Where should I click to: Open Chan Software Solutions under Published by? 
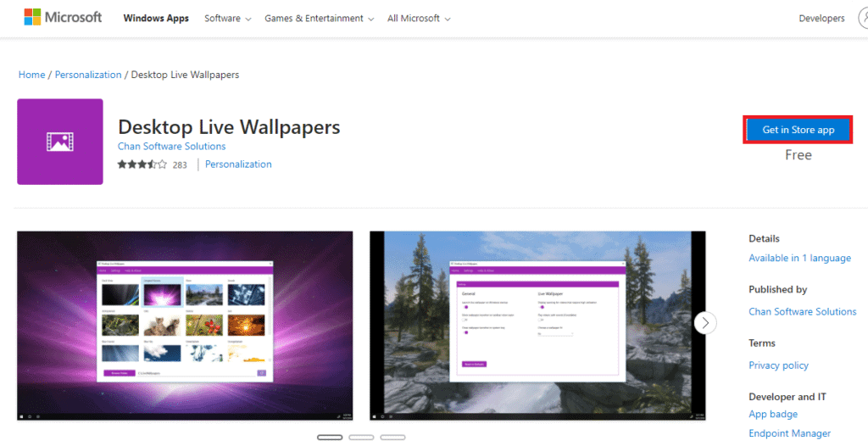coord(803,312)
